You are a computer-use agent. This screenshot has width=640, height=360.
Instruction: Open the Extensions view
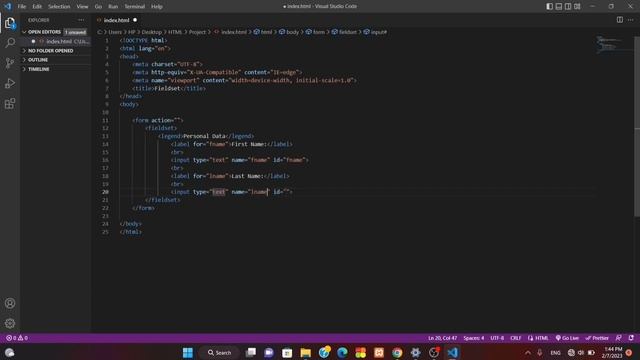coord(10,104)
